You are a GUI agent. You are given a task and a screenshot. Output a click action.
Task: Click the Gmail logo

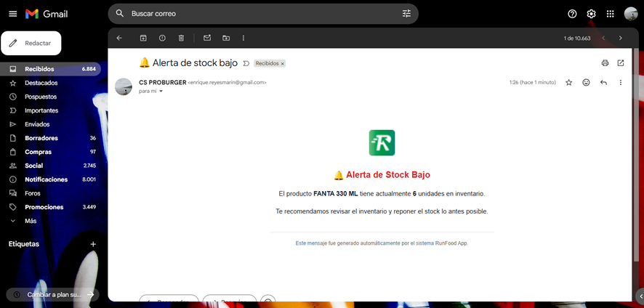click(x=47, y=14)
